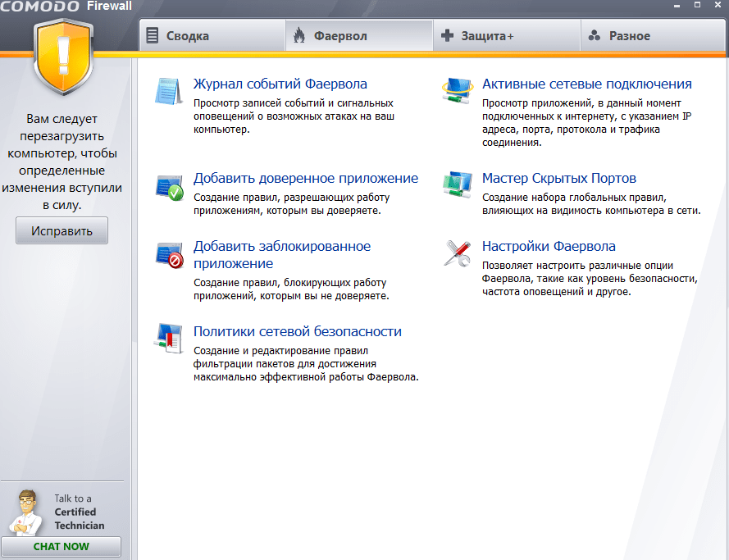Click the blocked application red stop icon
Image resolution: width=729 pixels, height=560 pixels.
[169, 255]
